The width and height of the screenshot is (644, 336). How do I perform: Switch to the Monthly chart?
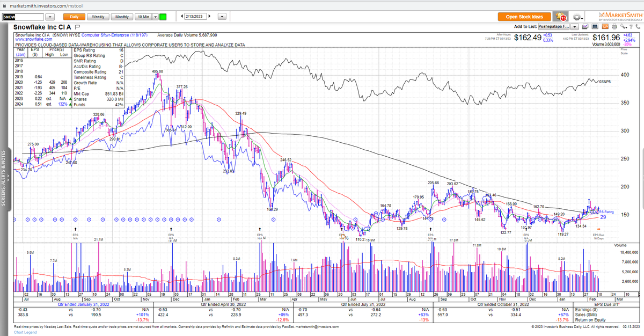122,17
